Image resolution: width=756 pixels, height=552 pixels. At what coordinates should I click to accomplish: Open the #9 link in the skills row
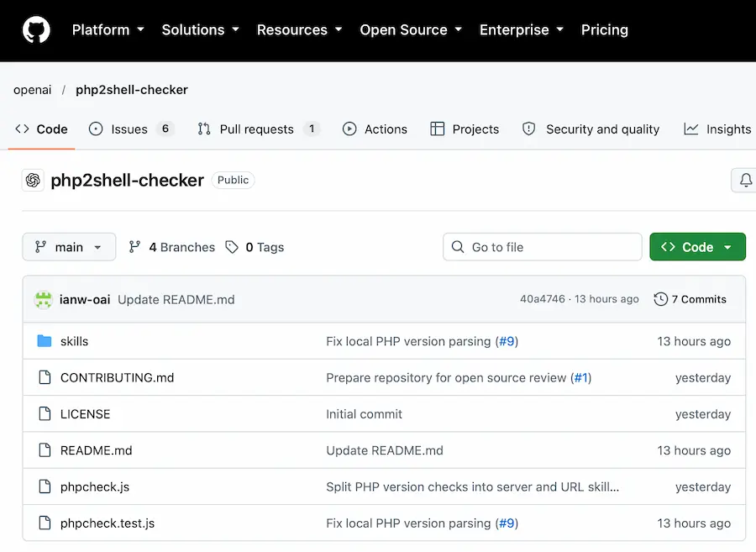click(x=507, y=341)
